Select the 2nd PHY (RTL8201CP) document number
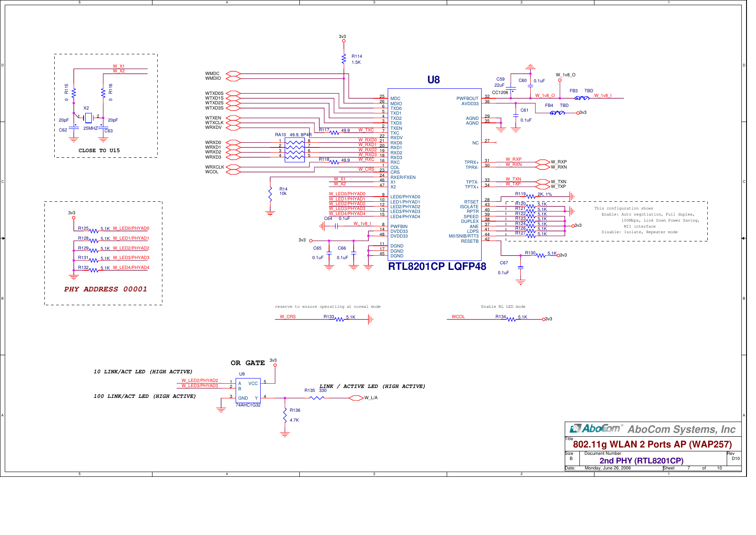Screen dimensions: 756x535 coord(641,461)
